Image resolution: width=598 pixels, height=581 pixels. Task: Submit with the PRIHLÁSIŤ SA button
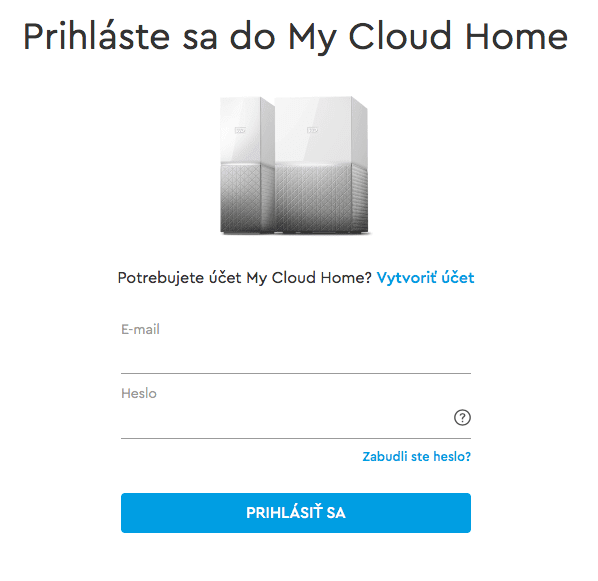coord(296,513)
